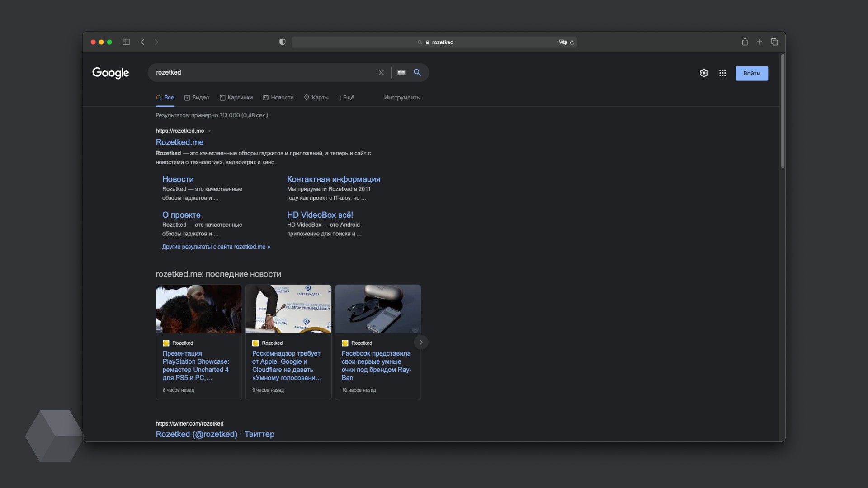The height and width of the screenshot is (488, 868).
Task: Open the Роскомнадзор news card image
Action: 288,309
